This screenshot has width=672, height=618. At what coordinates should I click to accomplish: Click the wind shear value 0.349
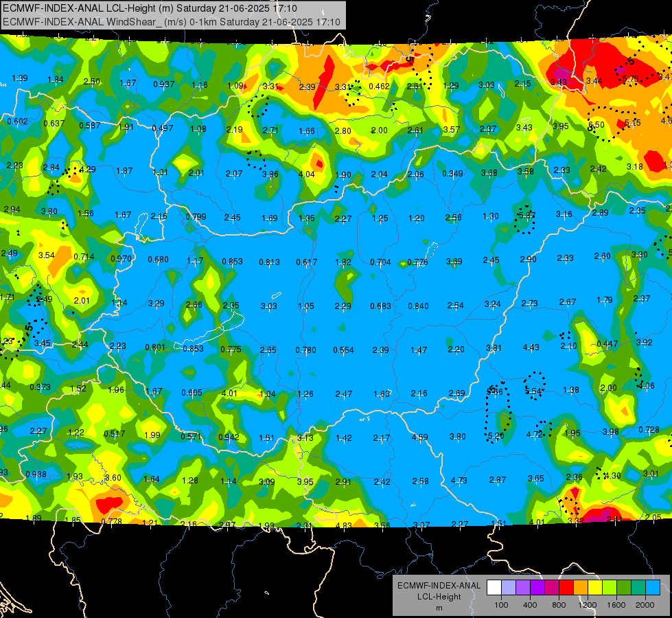452,173
